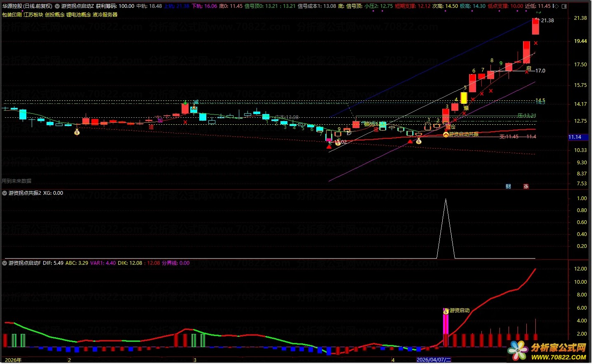Screen dimensions: 593x364
Task: Click the 游资拐点启动F indicator name
Action: tap(25, 263)
